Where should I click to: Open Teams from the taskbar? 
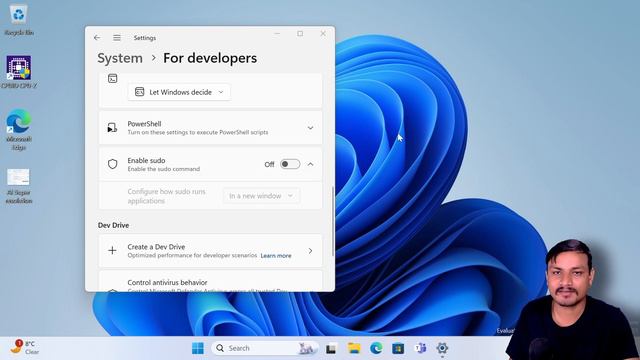click(420, 348)
